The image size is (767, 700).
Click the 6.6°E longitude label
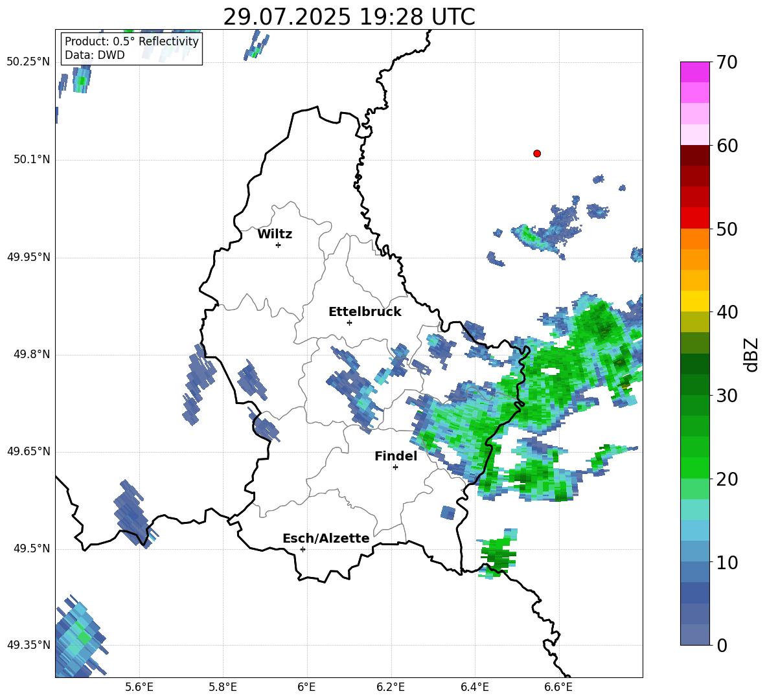click(x=558, y=687)
